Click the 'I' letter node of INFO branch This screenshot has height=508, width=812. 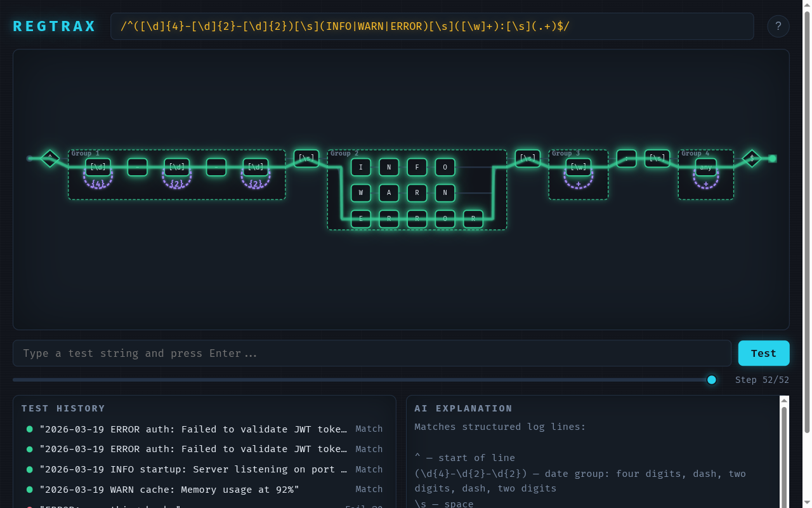360,166
